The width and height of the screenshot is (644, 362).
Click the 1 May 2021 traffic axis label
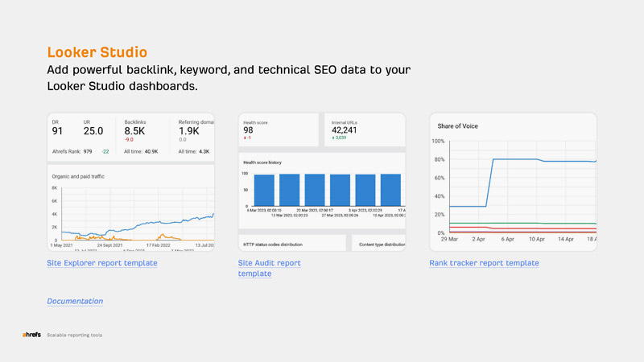click(x=62, y=245)
